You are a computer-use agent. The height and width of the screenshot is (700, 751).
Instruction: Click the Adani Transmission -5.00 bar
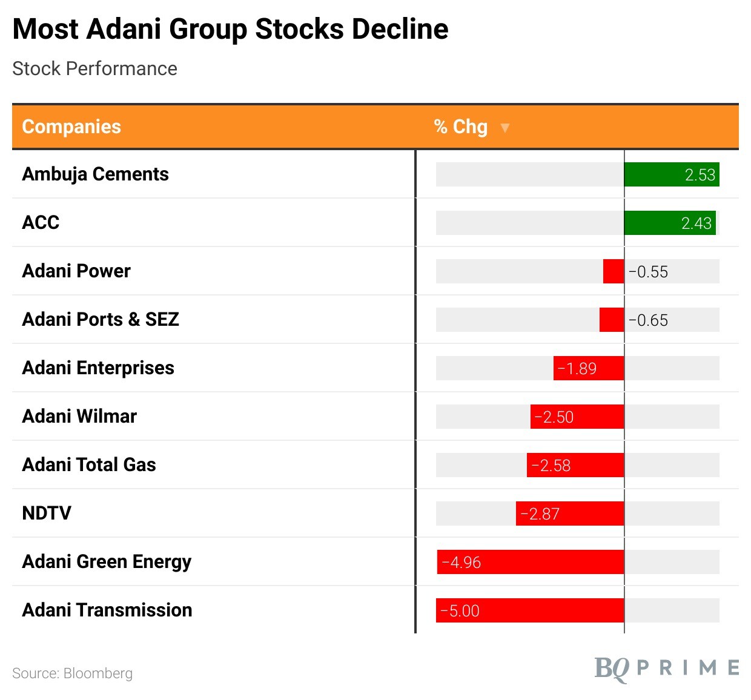pyautogui.click(x=529, y=610)
